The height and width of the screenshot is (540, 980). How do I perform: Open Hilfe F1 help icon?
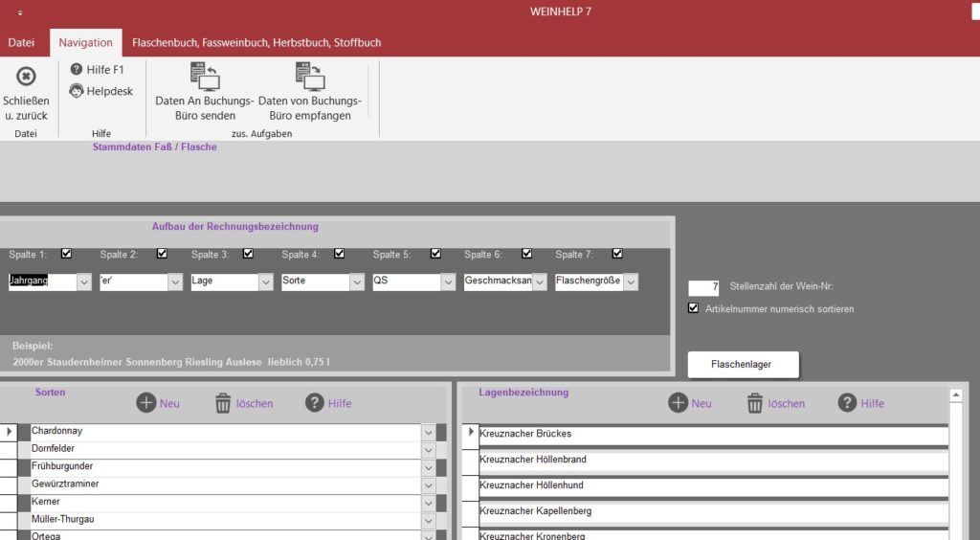click(x=77, y=69)
